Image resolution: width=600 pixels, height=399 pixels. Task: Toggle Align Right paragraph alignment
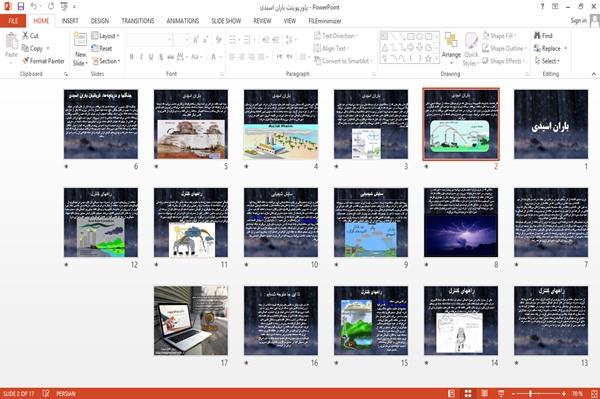click(251, 57)
